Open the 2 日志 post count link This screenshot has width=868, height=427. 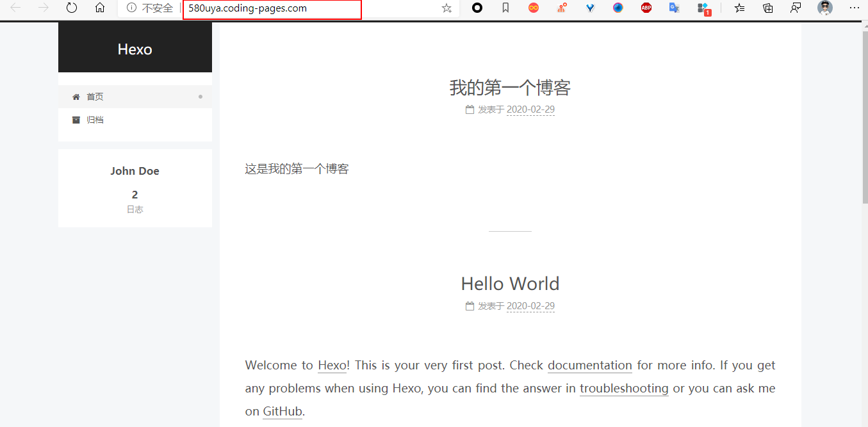click(135, 201)
